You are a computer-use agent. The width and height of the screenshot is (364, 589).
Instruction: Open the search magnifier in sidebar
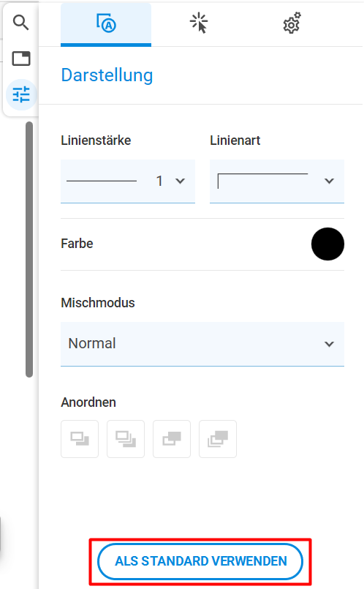20,23
